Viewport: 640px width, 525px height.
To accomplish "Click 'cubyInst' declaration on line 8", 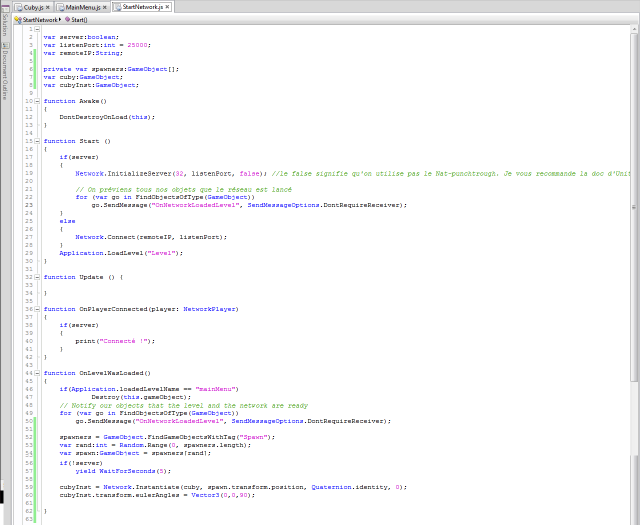I will pyautogui.click(x=76, y=85).
